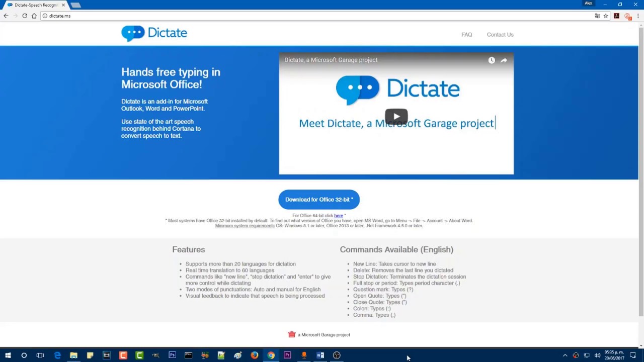Click 'Hands free typing in Microsoft Office!' heading
Image resolution: width=644 pixels, height=362 pixels.
coord(171,78)
